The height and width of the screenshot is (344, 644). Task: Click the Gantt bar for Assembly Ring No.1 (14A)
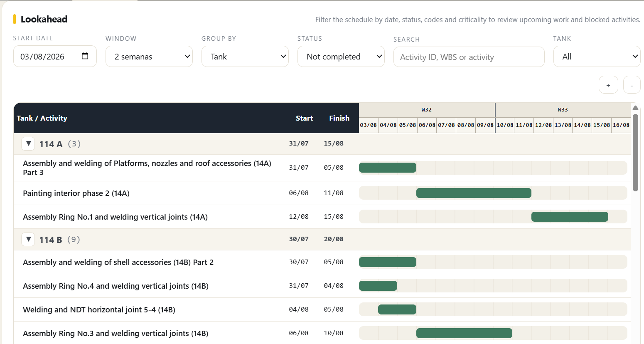tap(570, 217)
